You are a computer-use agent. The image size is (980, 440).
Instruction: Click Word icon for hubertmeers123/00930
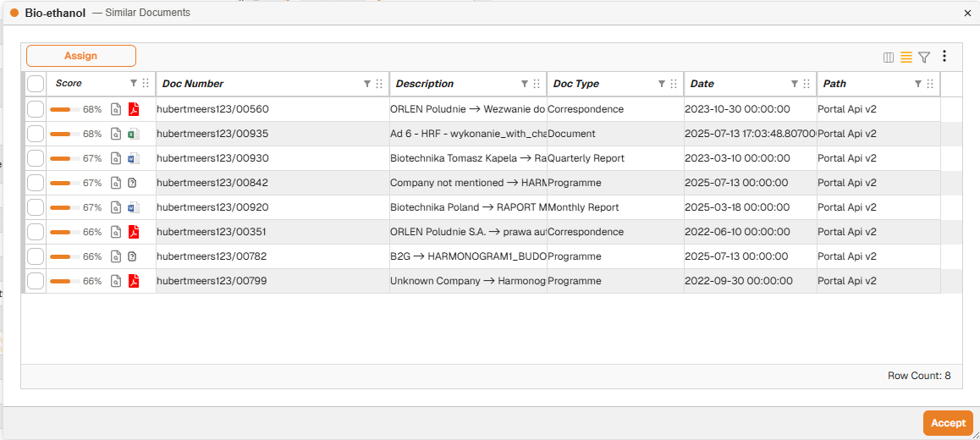click(133, 158)
